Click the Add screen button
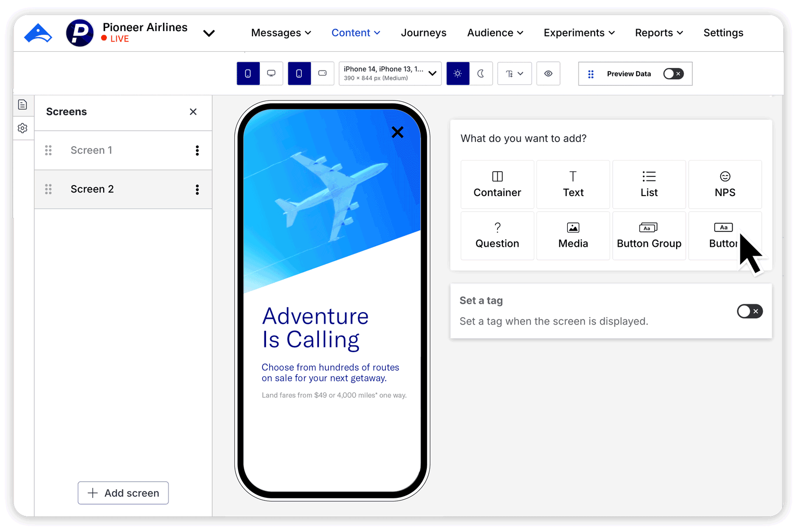The width and height of the screenshot is (798, 532). [x=123, y=493]
